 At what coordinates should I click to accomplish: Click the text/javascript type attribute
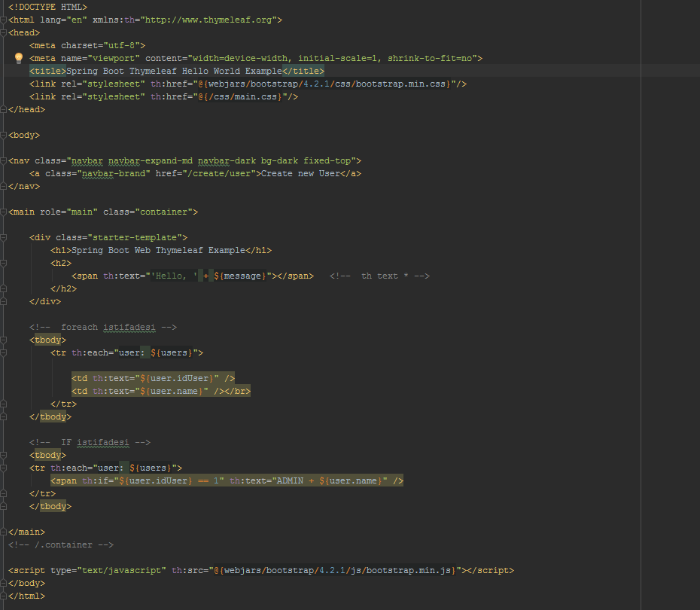click(x=108, y=571)
